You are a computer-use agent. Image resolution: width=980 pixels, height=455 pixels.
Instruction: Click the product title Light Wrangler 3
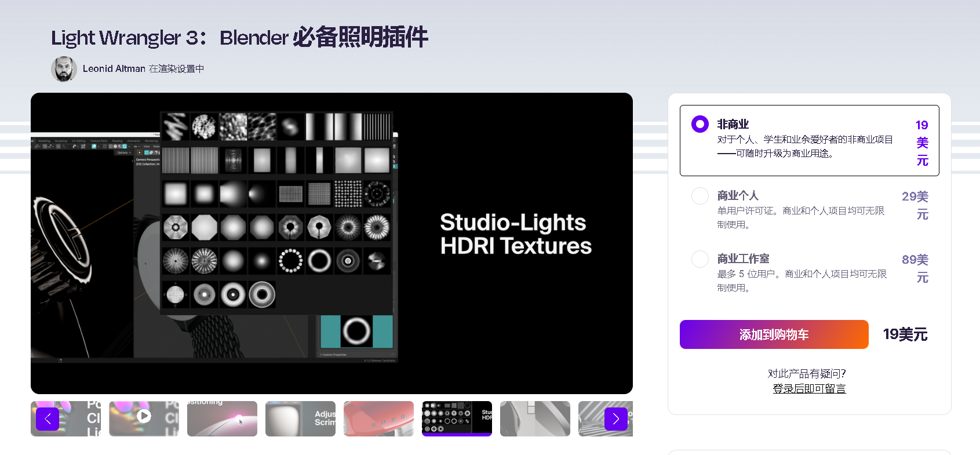[239, 37]
